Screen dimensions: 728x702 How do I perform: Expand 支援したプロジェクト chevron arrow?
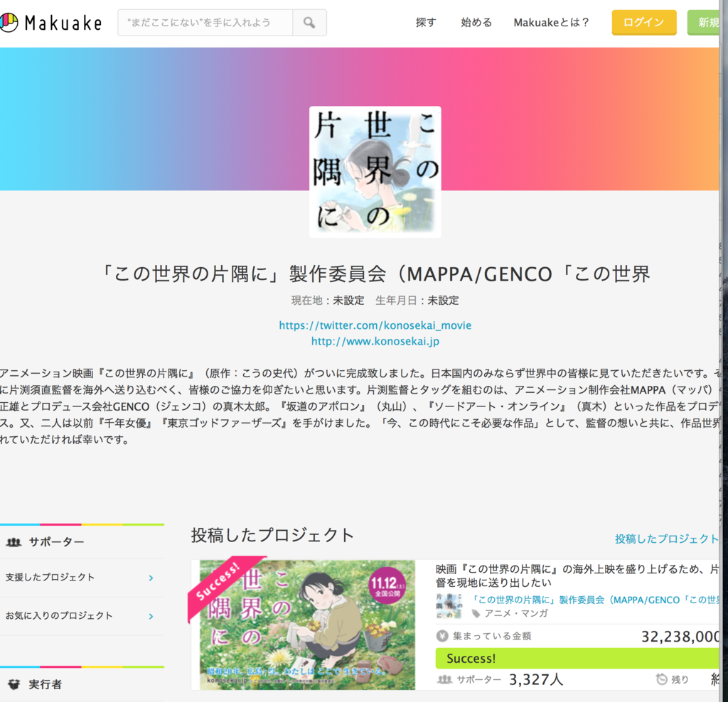click(151, 578)
